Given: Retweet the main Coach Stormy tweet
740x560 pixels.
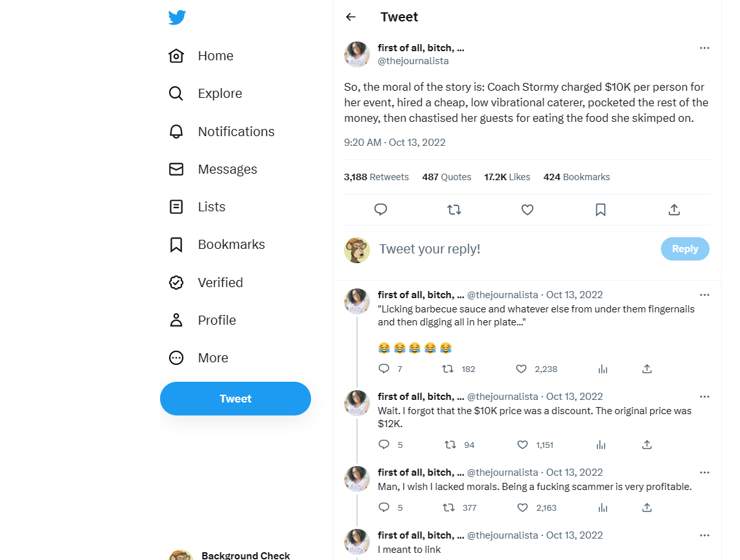Looking at the screenshot, I should tap(454, 209).
